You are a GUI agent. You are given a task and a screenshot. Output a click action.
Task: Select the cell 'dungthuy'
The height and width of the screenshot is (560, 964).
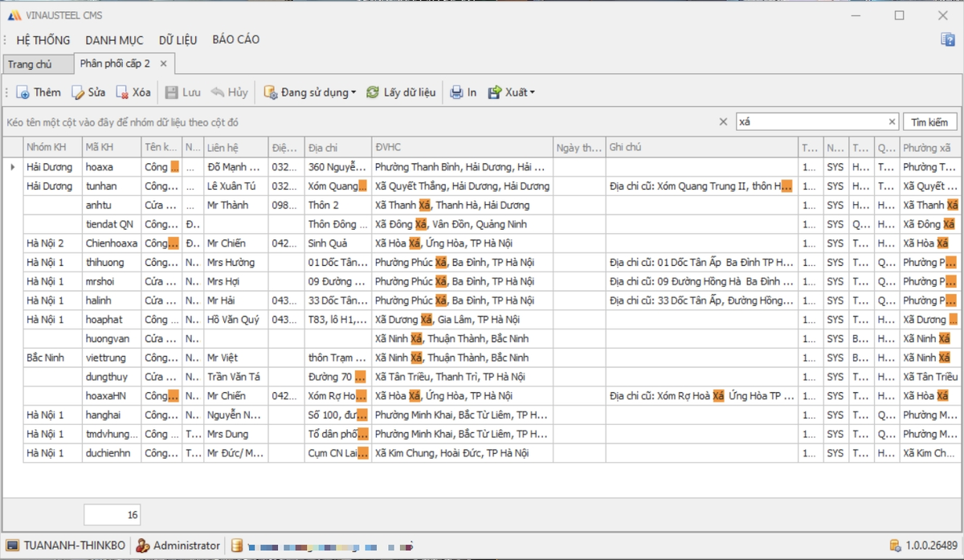tap(112, 377)
